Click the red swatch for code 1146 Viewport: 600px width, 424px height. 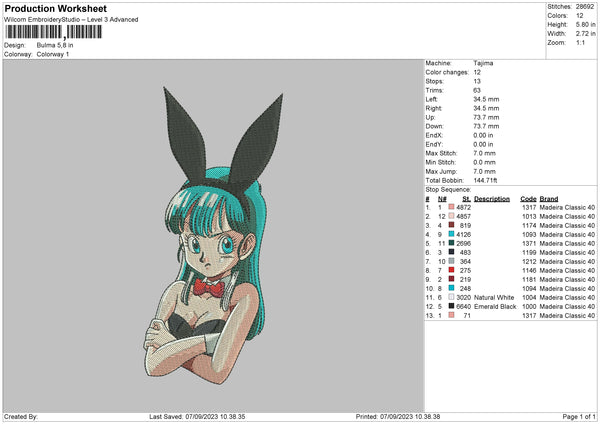click(451, 270)
